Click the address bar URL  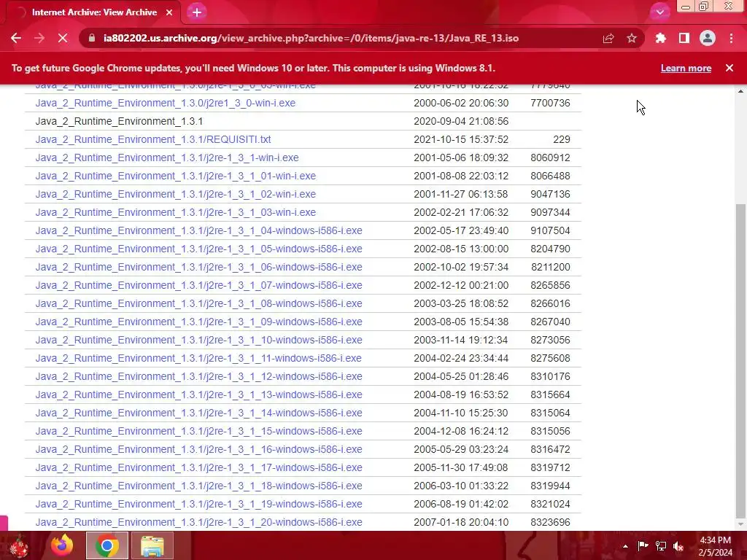click(311, 38)
